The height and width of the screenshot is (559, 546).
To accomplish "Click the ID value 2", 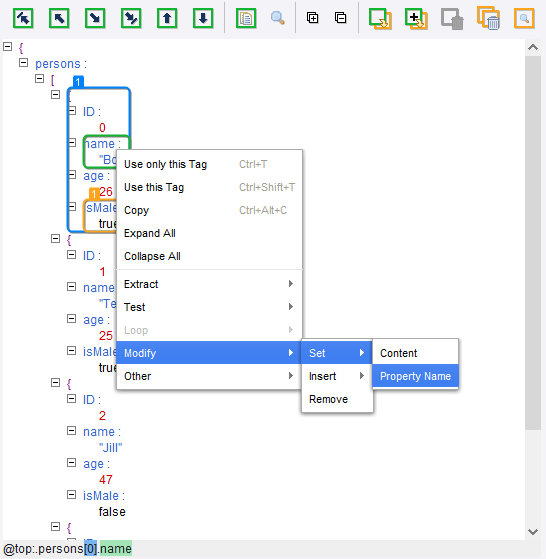I will tap(102, 416).
